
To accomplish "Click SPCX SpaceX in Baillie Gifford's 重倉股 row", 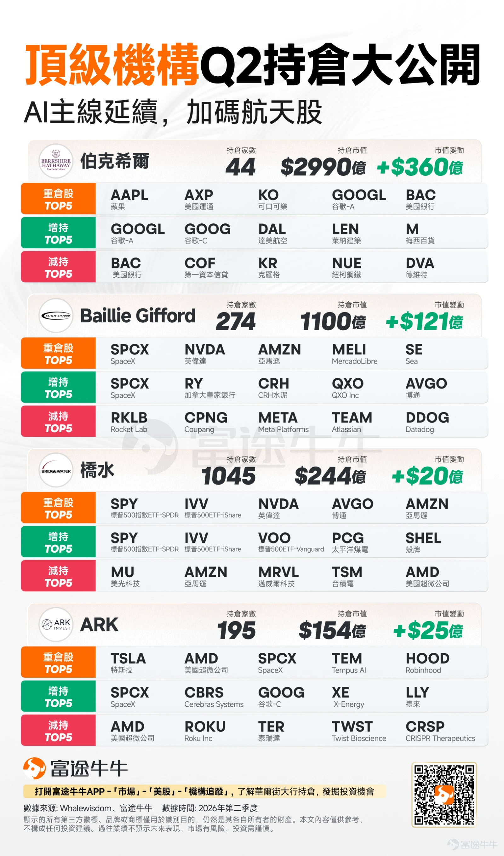I will tap(130, 354).
